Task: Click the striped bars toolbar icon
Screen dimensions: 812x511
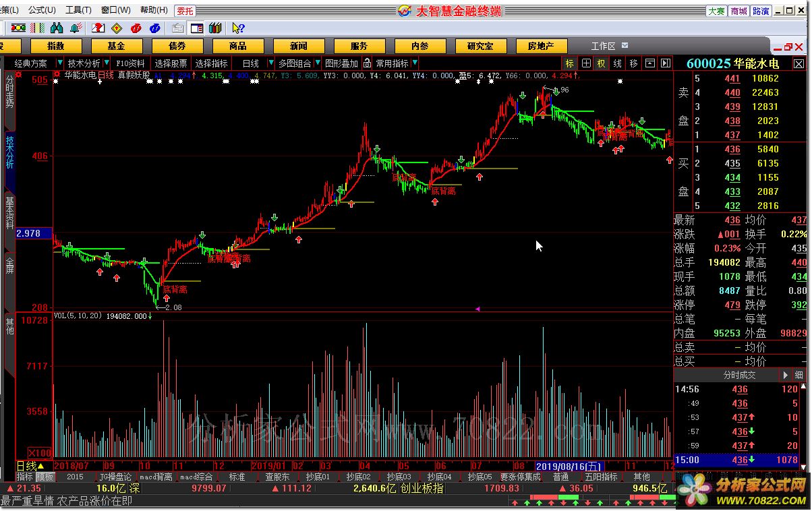Action: 38,28
